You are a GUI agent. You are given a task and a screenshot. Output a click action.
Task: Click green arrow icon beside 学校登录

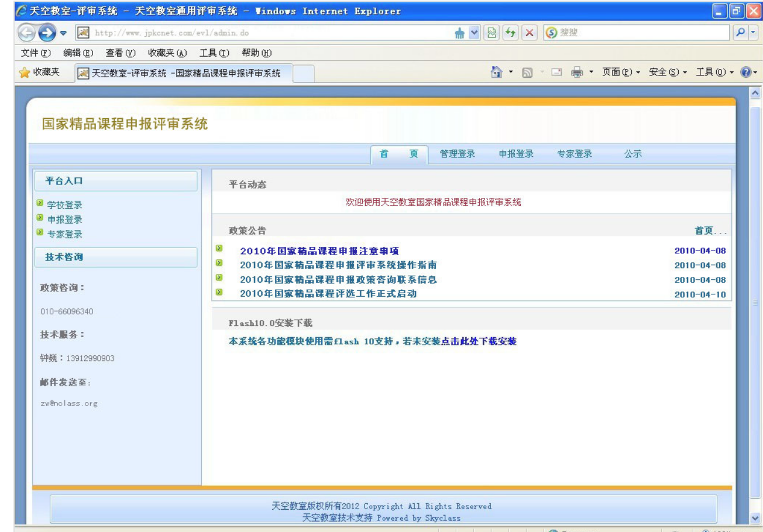click(x=40, y=204)
